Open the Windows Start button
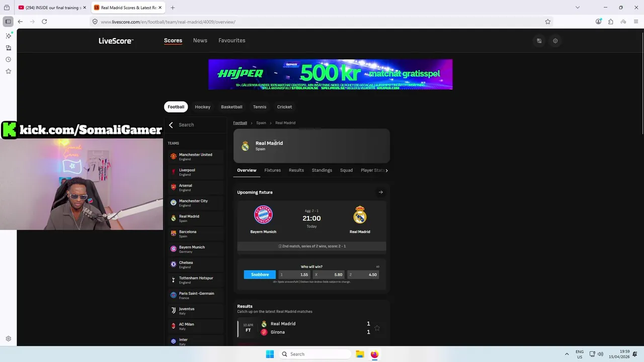Screen dimensions: 644x362 pyautogui.click(x=270, y=354)
